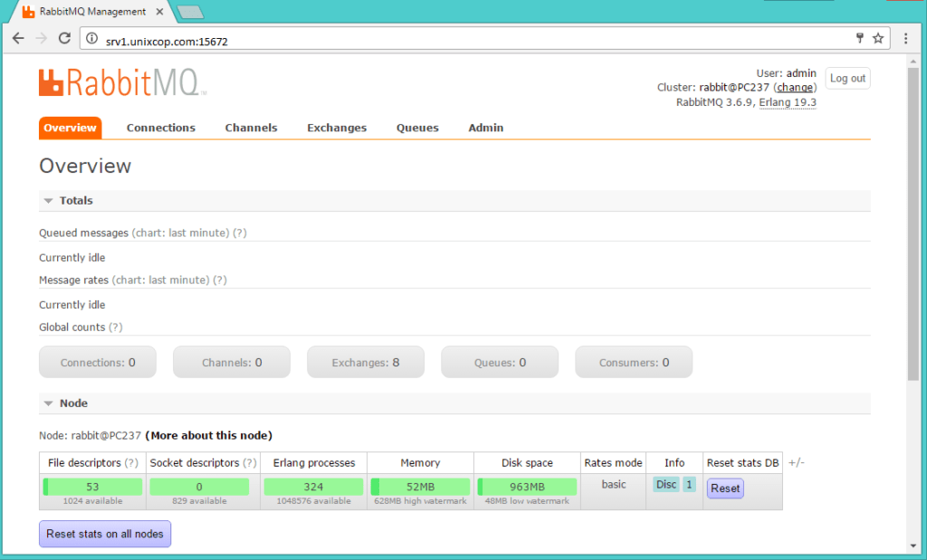The image size is (927, 560).
Task: Open help for Global counts
Action: (115, 327)
